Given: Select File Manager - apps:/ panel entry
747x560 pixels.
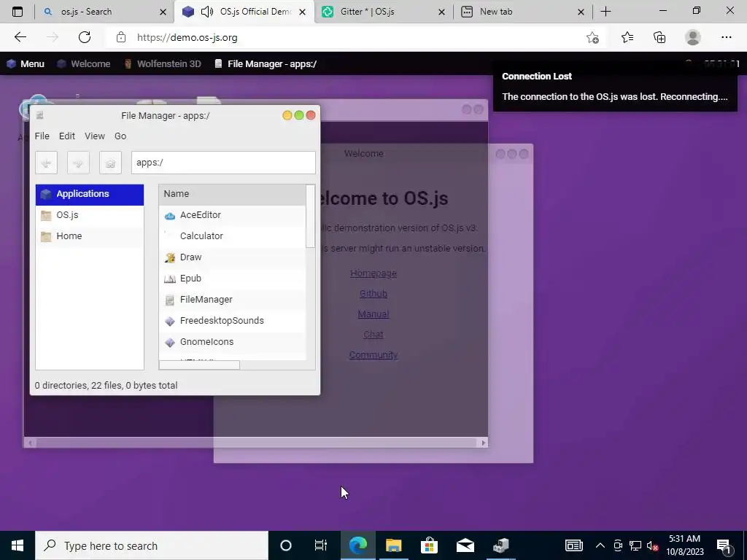Looking at the screenshot, I should coord(266,64).
